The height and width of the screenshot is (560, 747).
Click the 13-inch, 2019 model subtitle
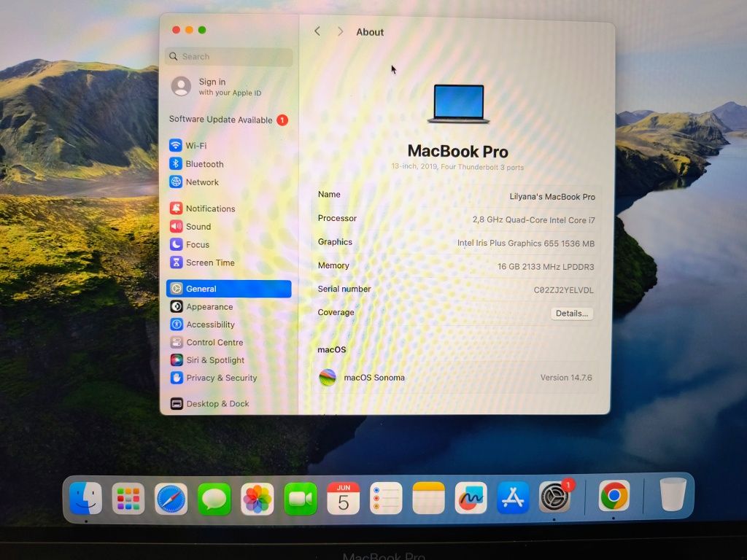tap(457, 167)
